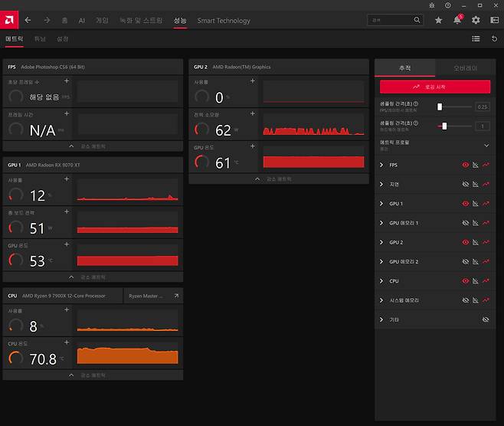The width and height of the screenshot is (504, 426).
Task: Click the favorites star icon
Action: tap(438, 21)
